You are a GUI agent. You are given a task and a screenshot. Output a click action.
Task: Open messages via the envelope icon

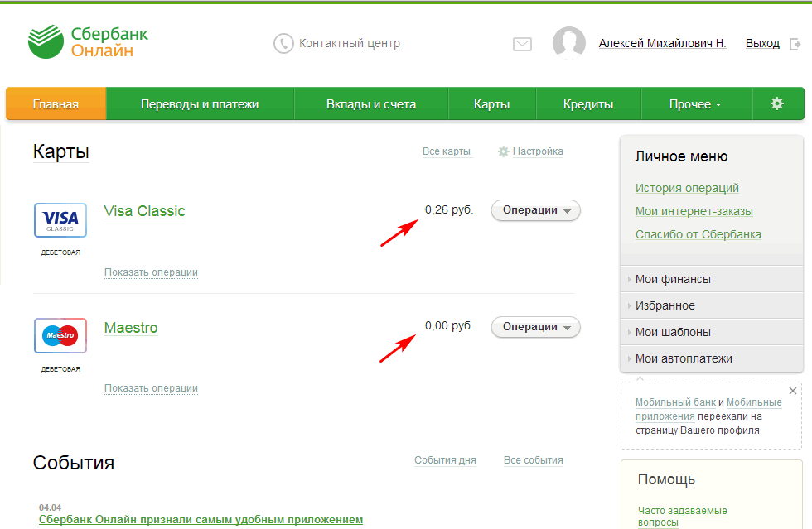click(x=522, y=44)
